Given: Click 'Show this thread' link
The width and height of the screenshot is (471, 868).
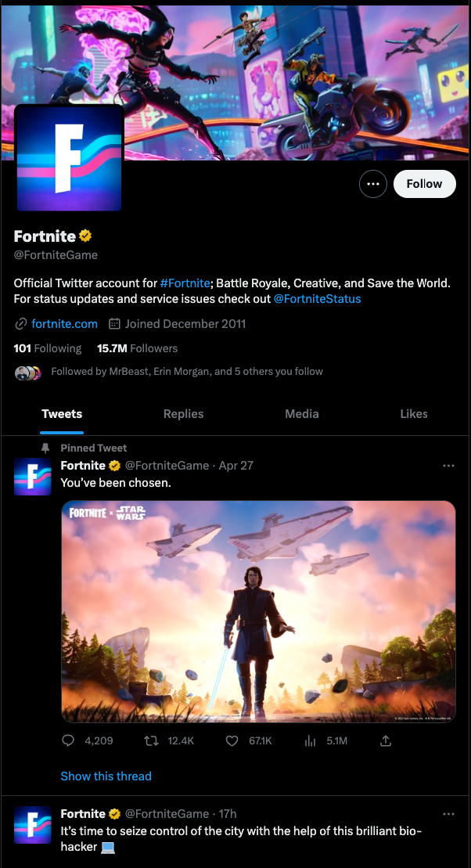Looking at the screenshot, I should [106, 776].
